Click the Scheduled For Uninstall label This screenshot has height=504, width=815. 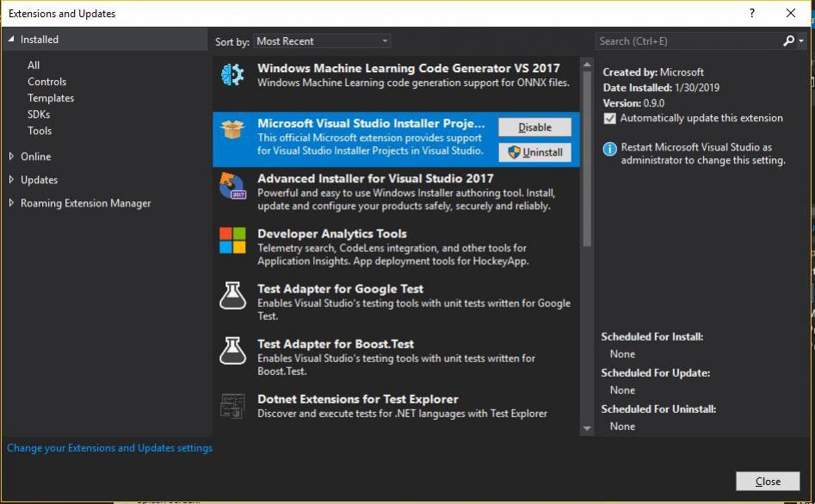658,409
